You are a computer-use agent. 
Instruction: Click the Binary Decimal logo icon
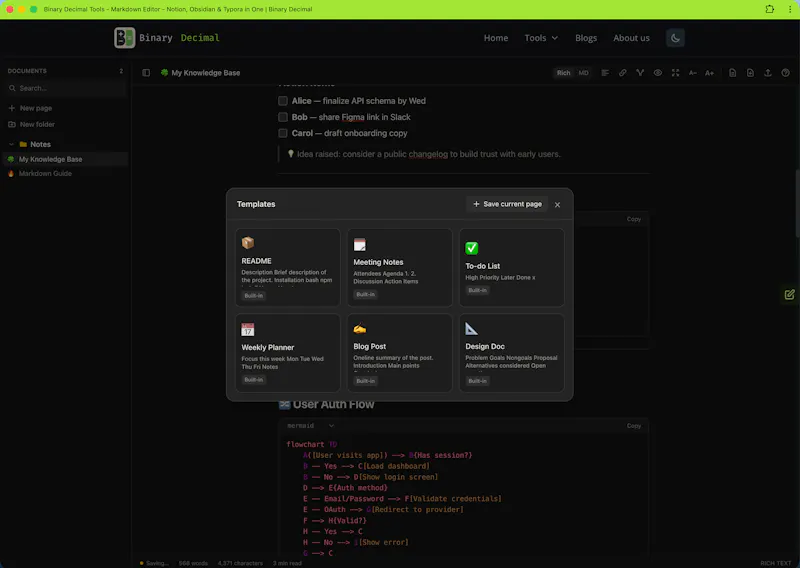124,38
